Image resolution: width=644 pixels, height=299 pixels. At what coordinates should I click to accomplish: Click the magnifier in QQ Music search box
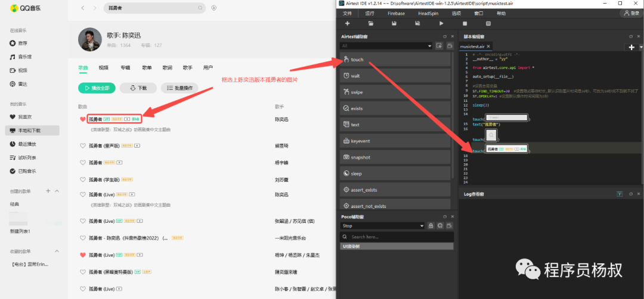pyautogui.click(x=200, y=8)
